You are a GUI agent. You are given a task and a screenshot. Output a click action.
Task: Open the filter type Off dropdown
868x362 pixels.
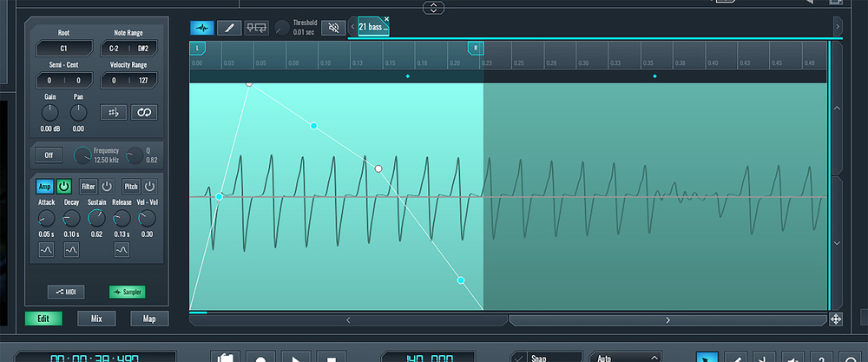(x=48, y=155)
